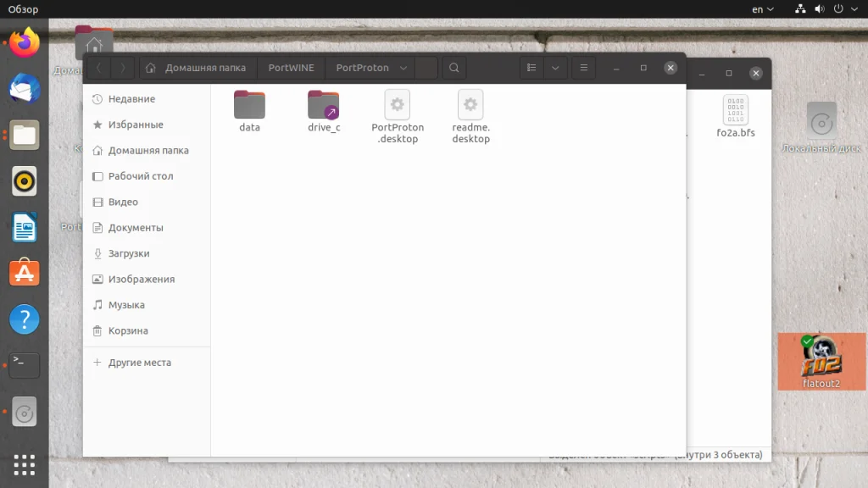Open the terminal from the dock
The image size is (868, 488).
23,364
